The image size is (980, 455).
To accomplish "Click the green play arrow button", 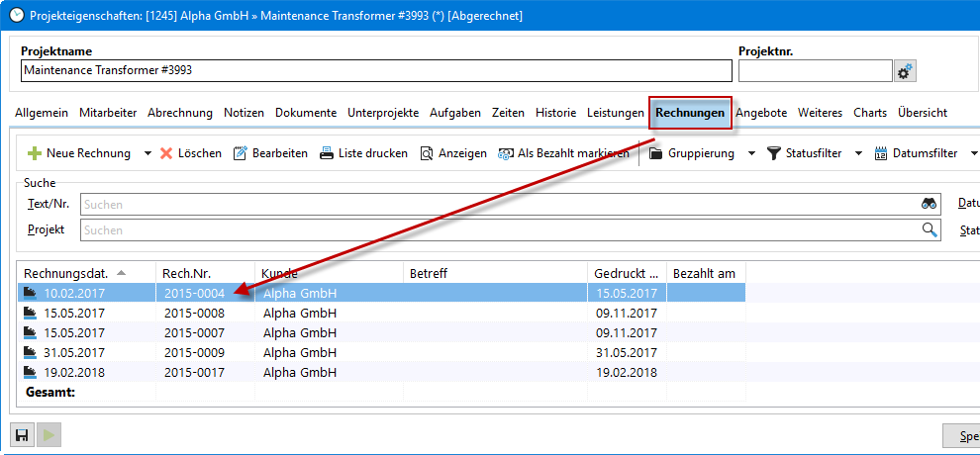I will coord(49,435).
